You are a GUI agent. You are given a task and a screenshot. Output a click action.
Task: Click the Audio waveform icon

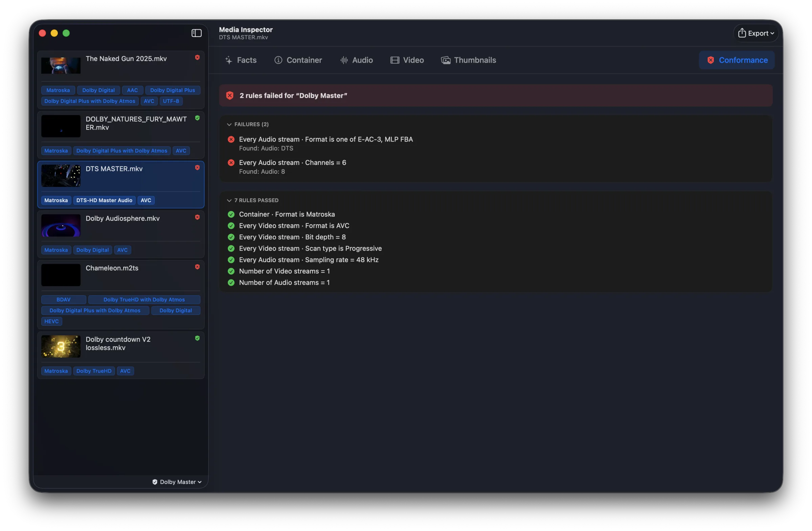coord(344,60)
